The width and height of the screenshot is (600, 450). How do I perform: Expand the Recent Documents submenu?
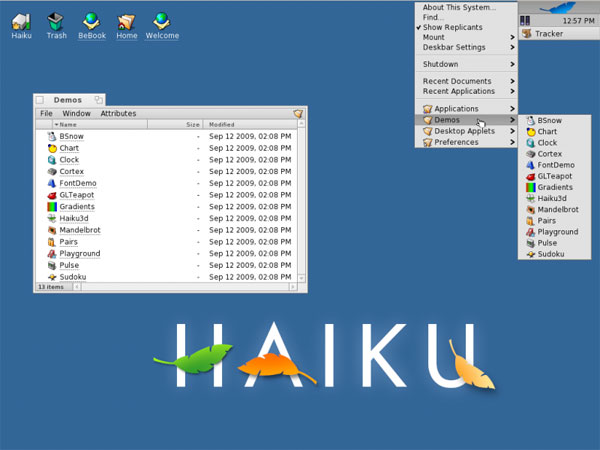click(466, 81)
